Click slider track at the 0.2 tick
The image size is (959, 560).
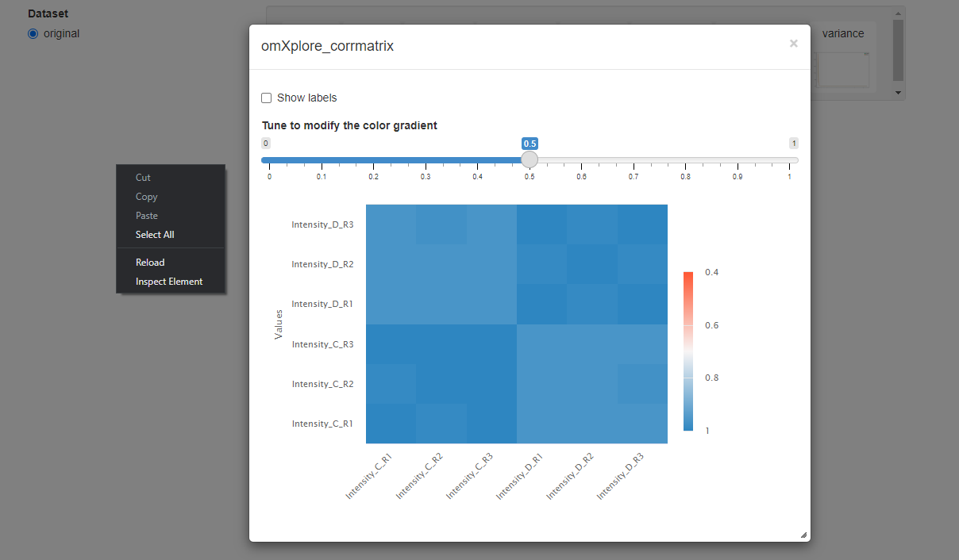point(373,159)
